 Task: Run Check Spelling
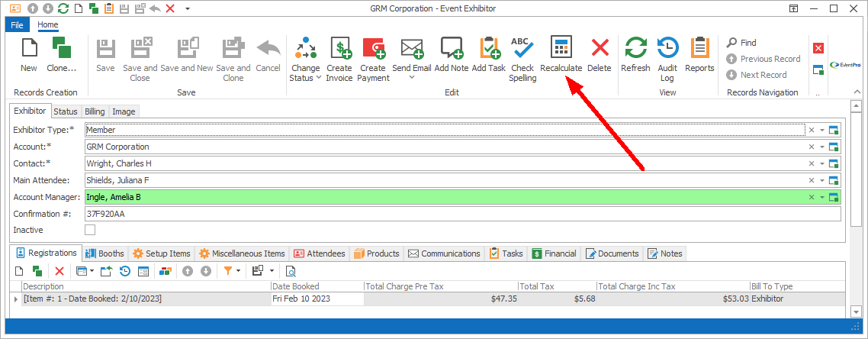[x=522, y=60]
